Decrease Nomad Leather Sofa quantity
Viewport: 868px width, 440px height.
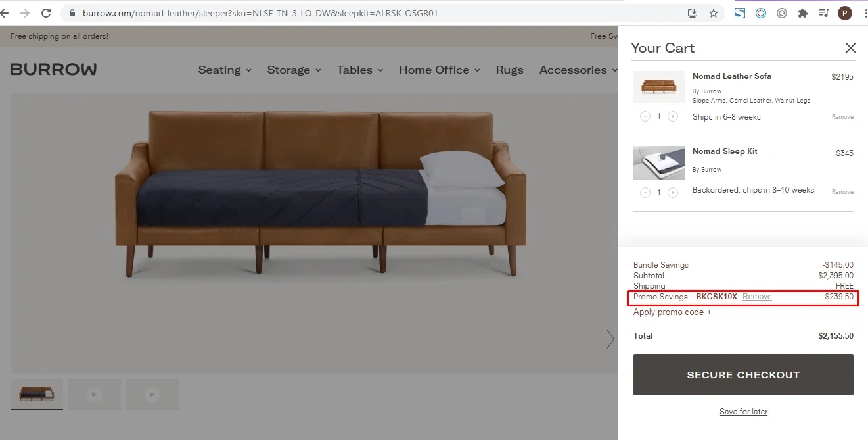point(645,116)
